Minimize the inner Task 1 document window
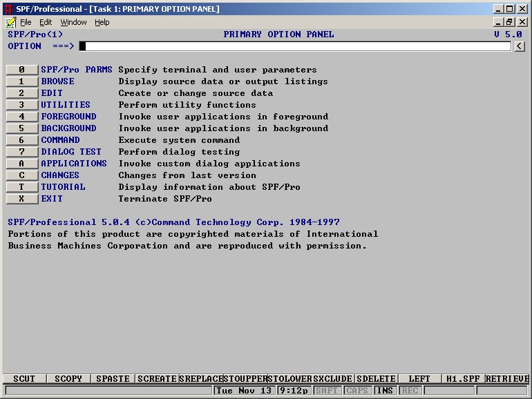This screenshot has width=532, height=399. [498, 22]
